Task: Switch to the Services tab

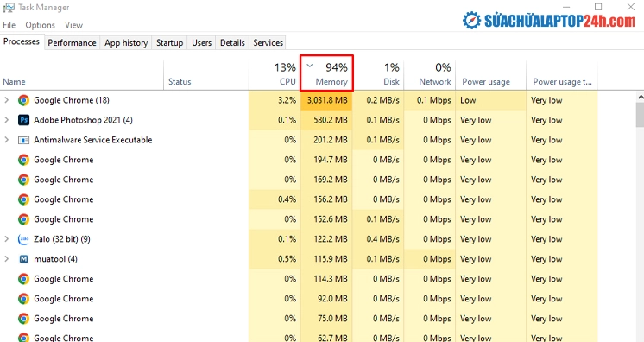Action: [x=268, y=43]
